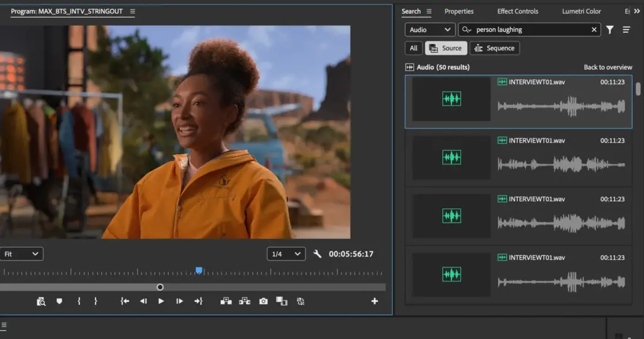The height and width of the screenshot is (339, 644).
Task: Open the filter funnel in Search panel
Action: click(x=609, y=30)
